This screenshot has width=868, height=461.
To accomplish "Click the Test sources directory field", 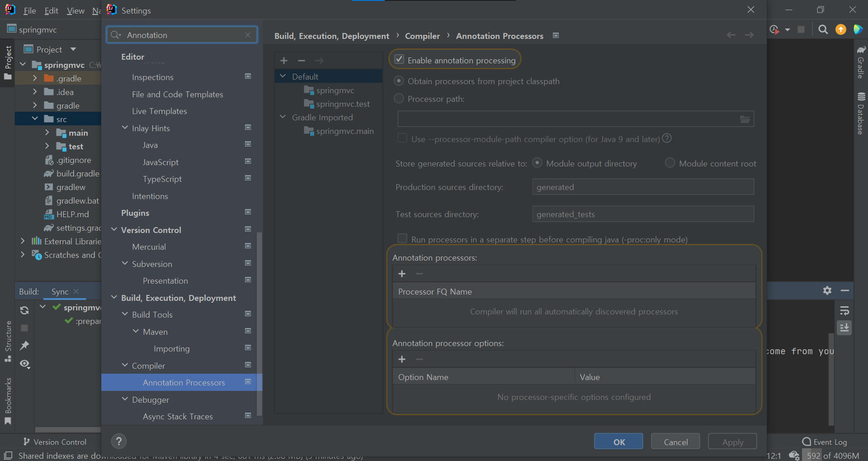I will point(643,214).
